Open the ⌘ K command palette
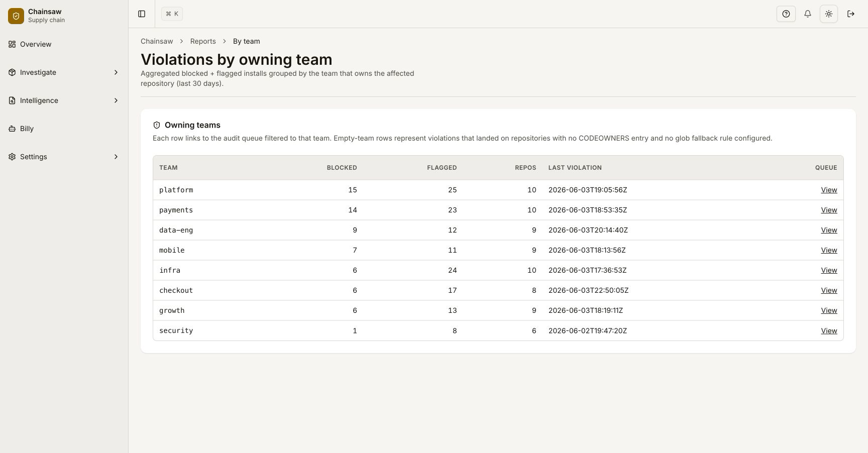This screenshot has width=868, height=453. click(172, 14)
